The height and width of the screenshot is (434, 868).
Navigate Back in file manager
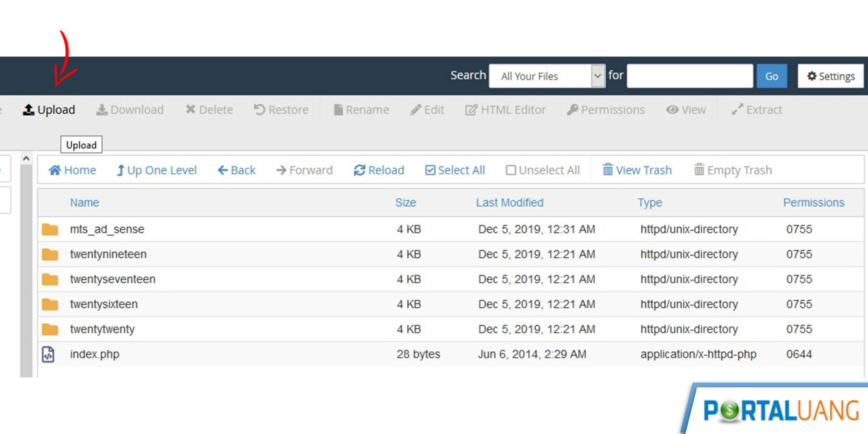point(236,170)
